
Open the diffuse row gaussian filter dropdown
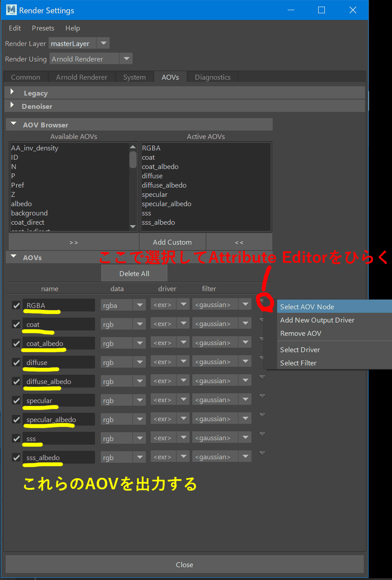pyautogui.click(x=222, y=361)
